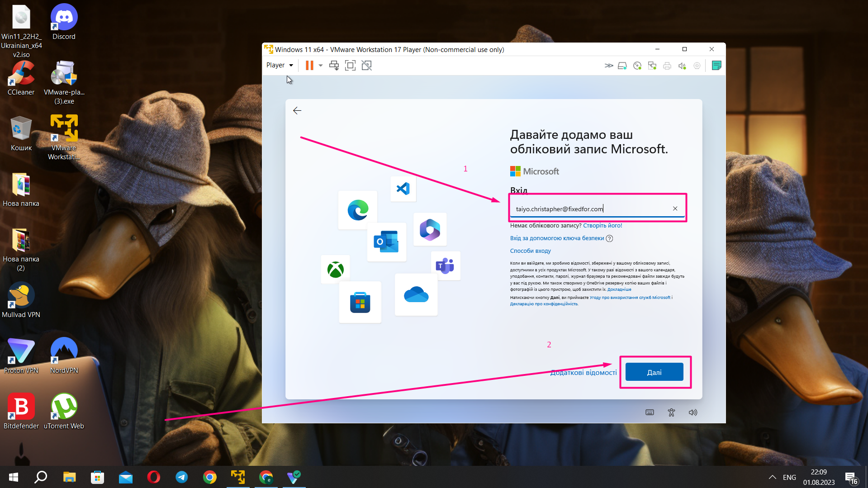The width and height of the screenshot is (868, 488).
Task: Switch the ENG input language
Action: click(x=789, y=477)
